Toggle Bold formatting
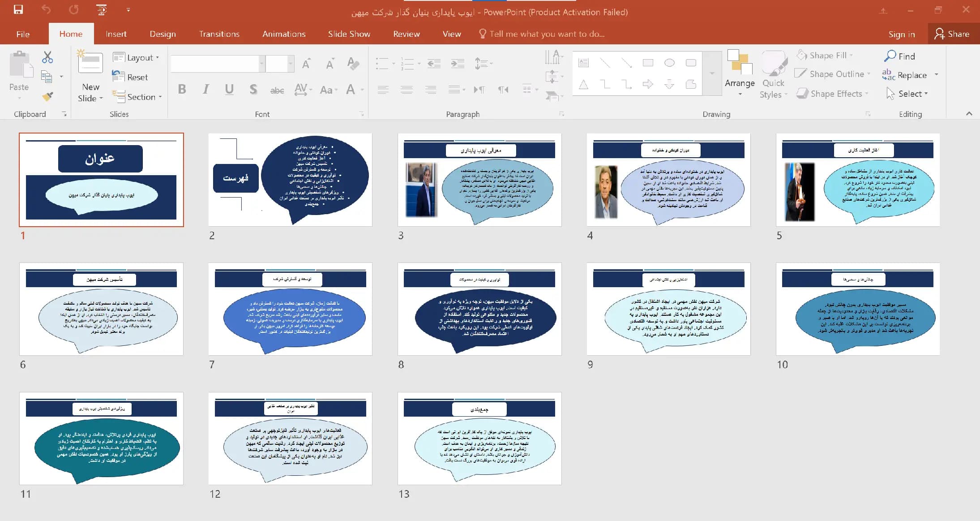 182,89
